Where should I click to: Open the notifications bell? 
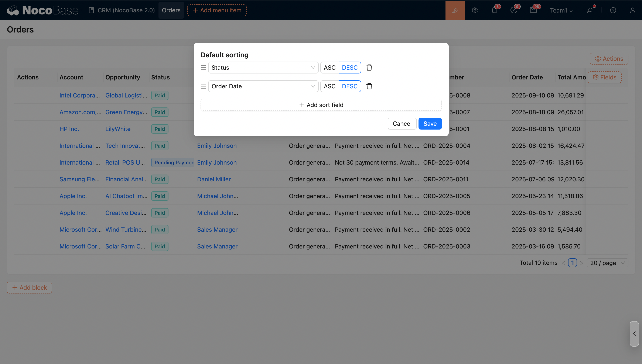[494, 10]
